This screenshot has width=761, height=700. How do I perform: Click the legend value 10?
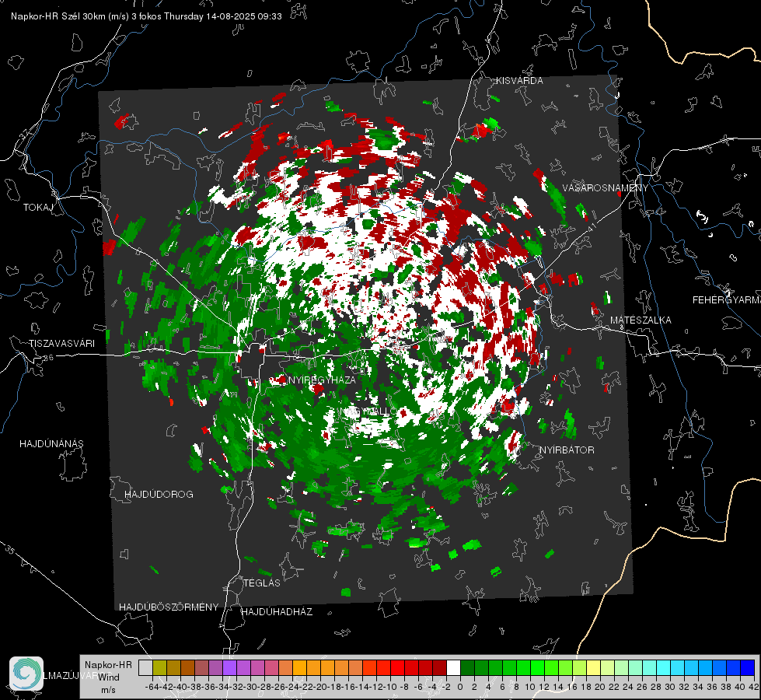click(x=530, y=687)
